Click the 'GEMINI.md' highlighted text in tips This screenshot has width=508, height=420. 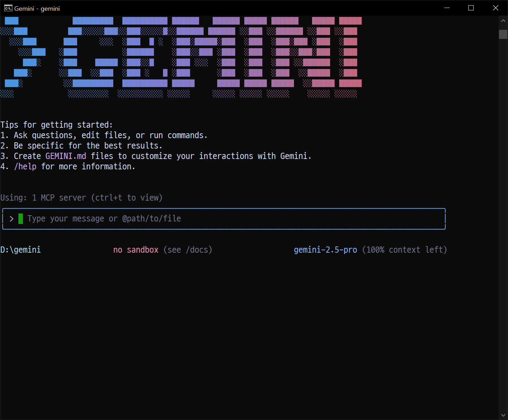(66, 156)
